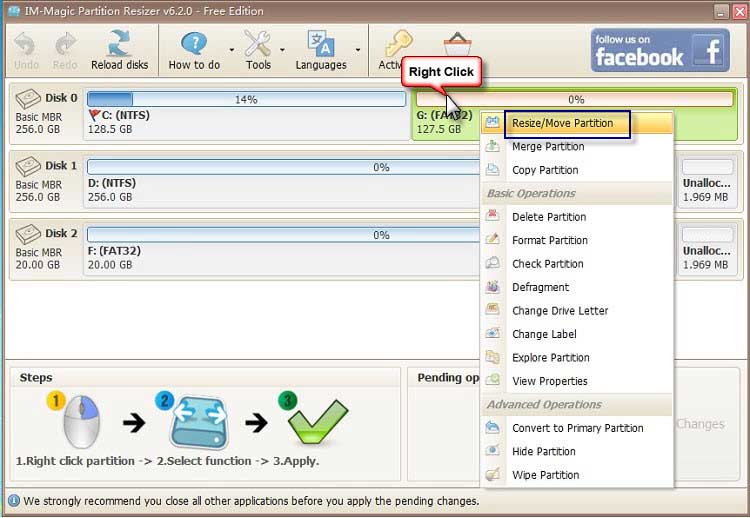The height and width of the screenshot is (518, 750).
Task: Close the Partition Resizer window
Action: click(739, 11)
